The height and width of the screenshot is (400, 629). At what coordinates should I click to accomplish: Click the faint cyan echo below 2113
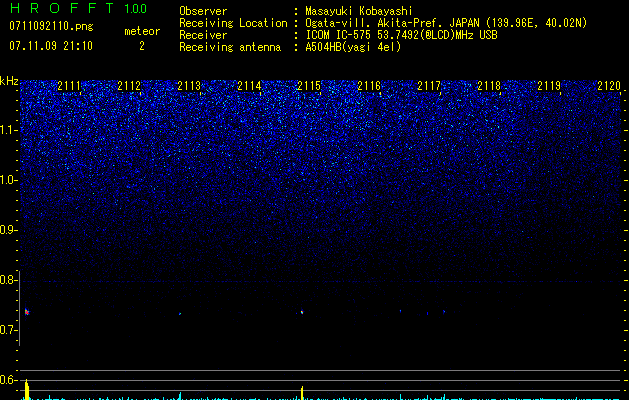[x=180, y=314]
